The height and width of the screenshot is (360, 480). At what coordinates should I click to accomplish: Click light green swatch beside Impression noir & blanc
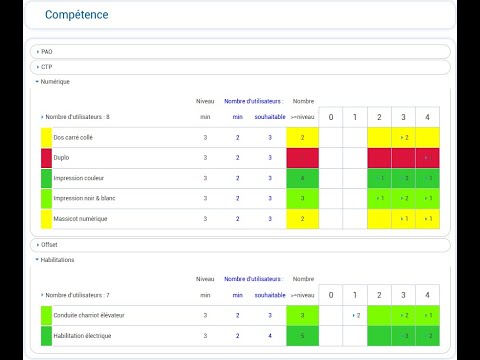46,198
